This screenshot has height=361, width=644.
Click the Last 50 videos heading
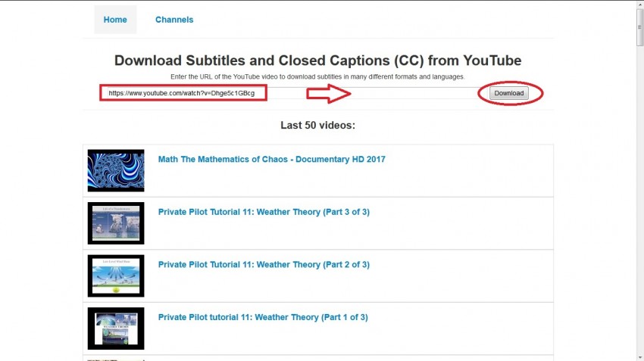click(x=318, y=125)
